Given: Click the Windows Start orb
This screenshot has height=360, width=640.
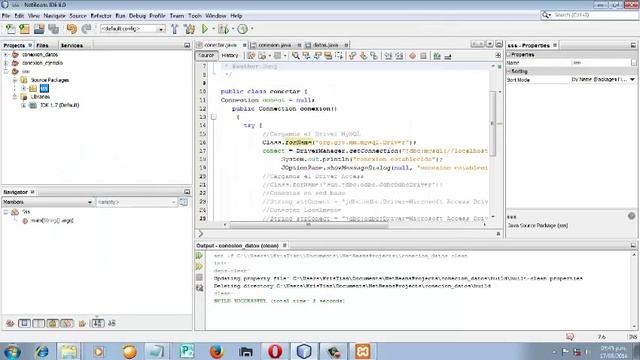Looking at the screenshot, I should tap(11, 351).
